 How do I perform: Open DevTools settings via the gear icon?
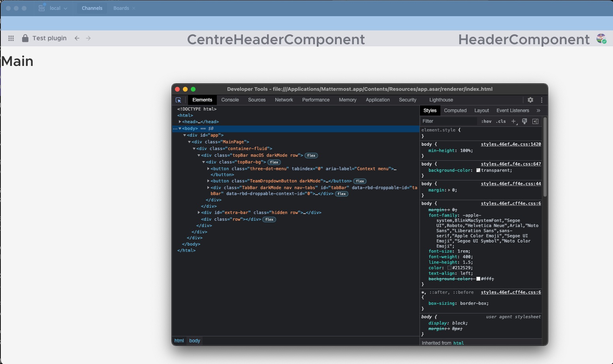pyautogui.click(x=530, y=100)
